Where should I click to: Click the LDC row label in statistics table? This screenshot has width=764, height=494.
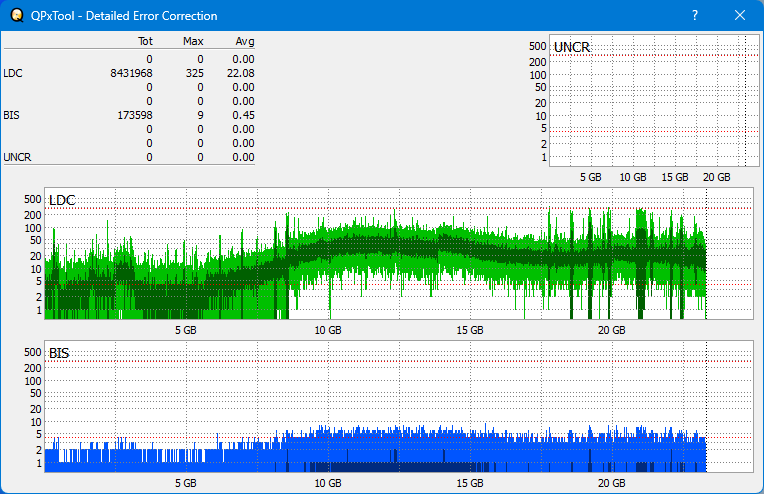pos(13,73)
